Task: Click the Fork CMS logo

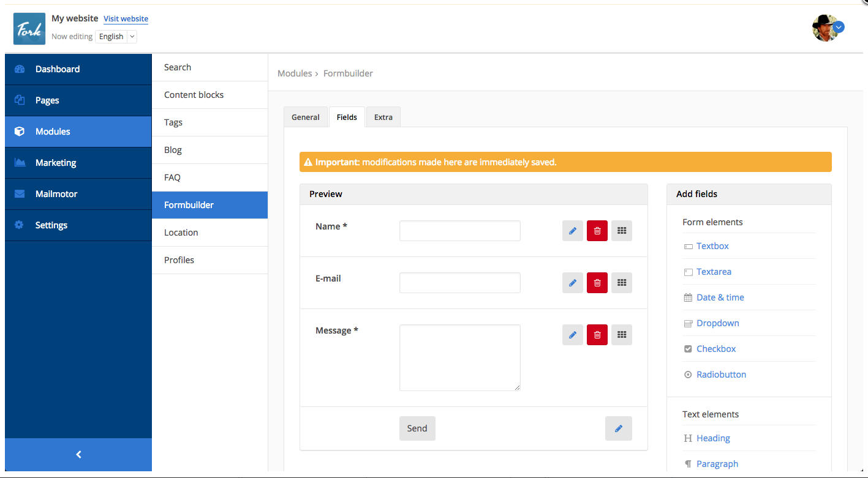Action: 29,29
